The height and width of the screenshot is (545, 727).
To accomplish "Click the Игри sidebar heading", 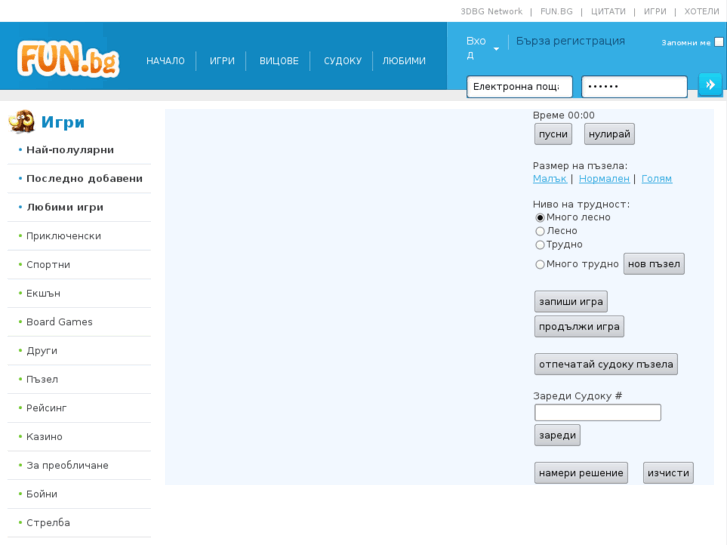I will tap(63, 122).
